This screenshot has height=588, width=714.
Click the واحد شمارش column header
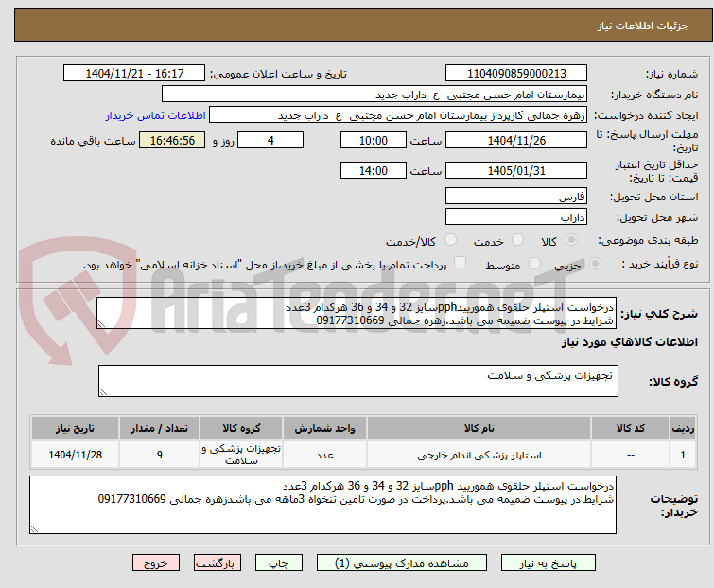pyautogui.click(x=324, y=428)
